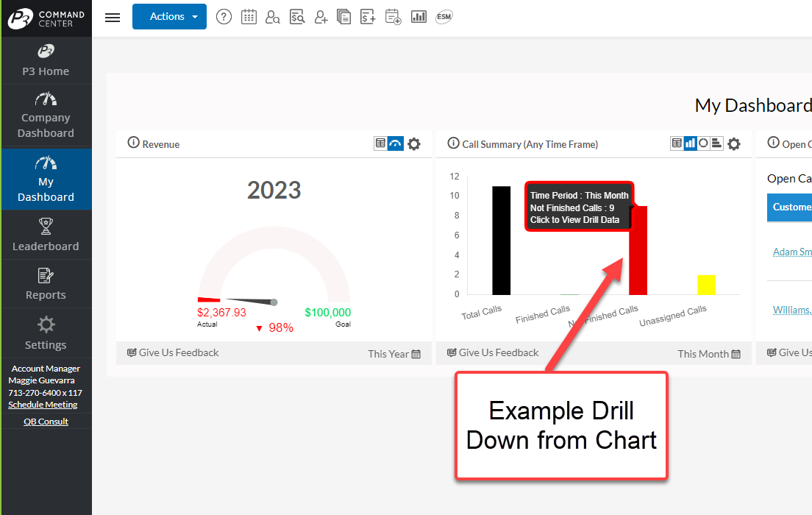Switch Call Summary to horizontal bar view
Screen dimensions: 812x515
717,143
